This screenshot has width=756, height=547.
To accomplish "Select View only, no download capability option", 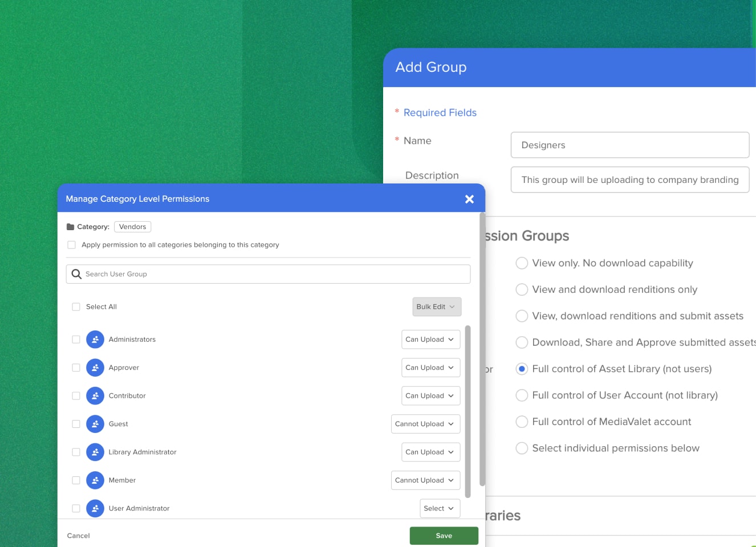I will (x=521, y=263).
